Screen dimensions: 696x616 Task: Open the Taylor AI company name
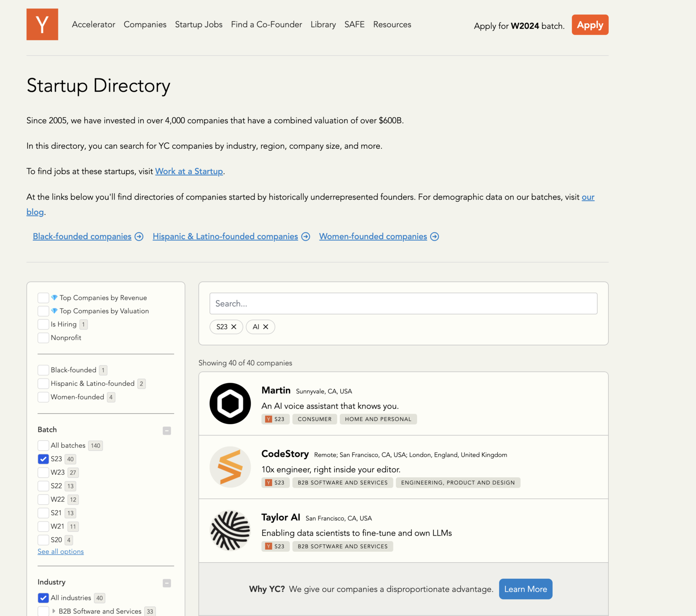tap(281, 517)
